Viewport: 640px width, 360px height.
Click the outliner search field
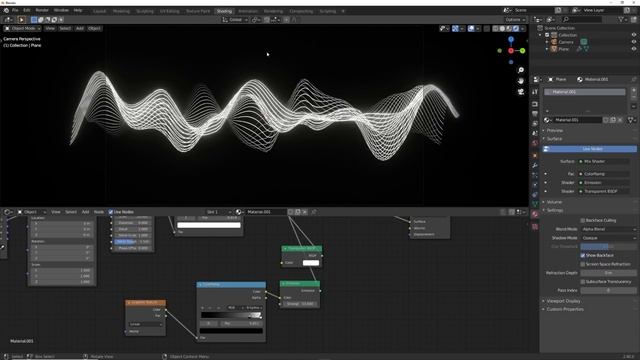[582, 19]
